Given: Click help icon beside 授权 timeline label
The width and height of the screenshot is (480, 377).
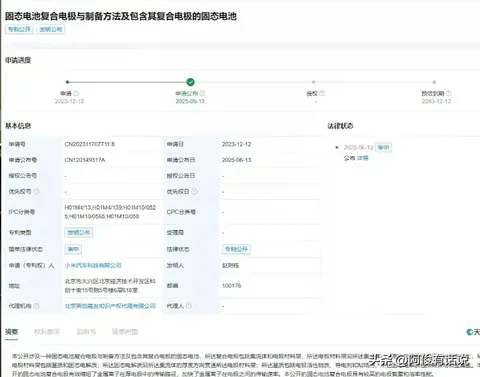Looking at the screenshot, I should coord(322,93).
